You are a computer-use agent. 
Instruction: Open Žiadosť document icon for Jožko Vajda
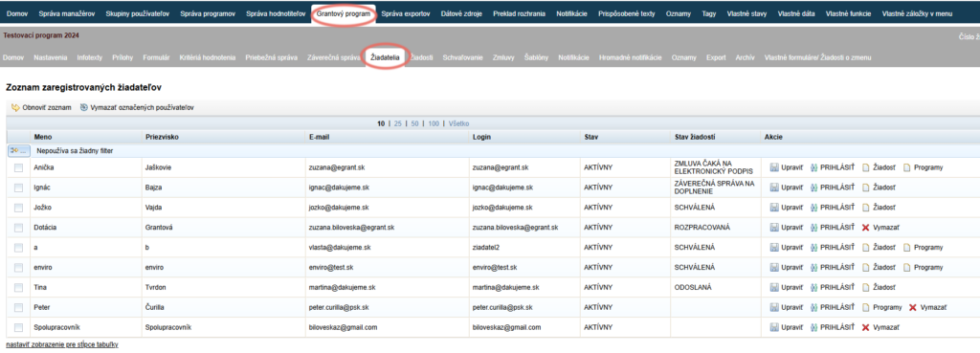pos(865,208)
